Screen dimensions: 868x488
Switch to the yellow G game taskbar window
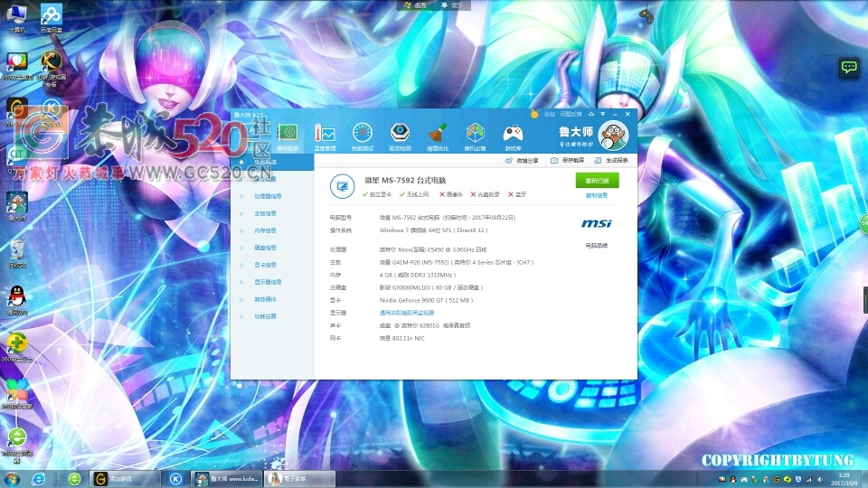[125, 479]
